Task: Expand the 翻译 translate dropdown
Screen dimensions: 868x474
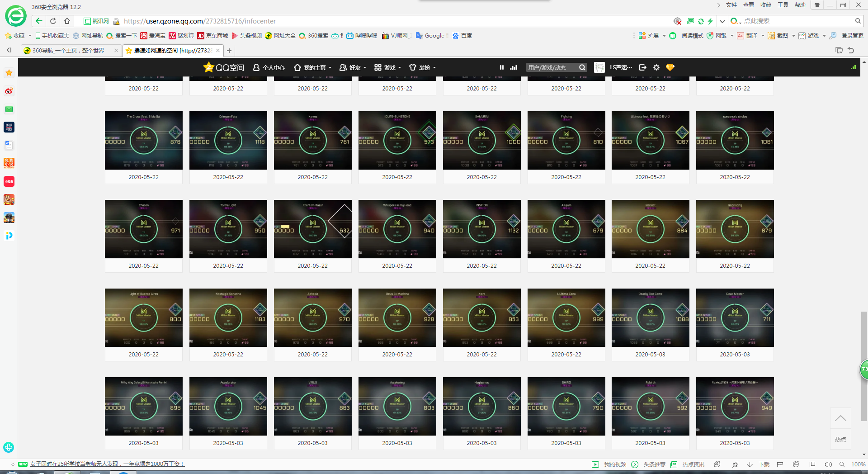Action: tap(763, 36)
